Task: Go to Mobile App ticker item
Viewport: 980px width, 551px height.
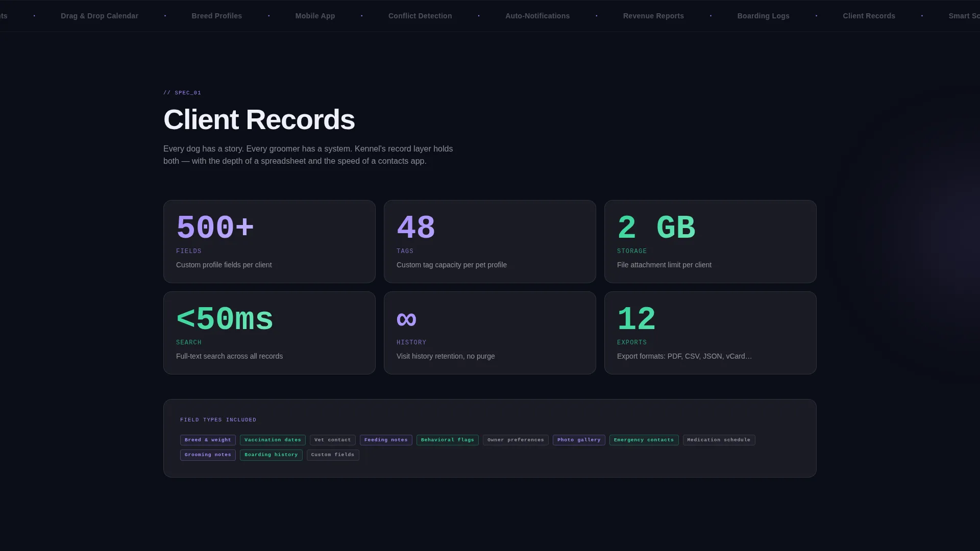Action: tap(315, 16)
